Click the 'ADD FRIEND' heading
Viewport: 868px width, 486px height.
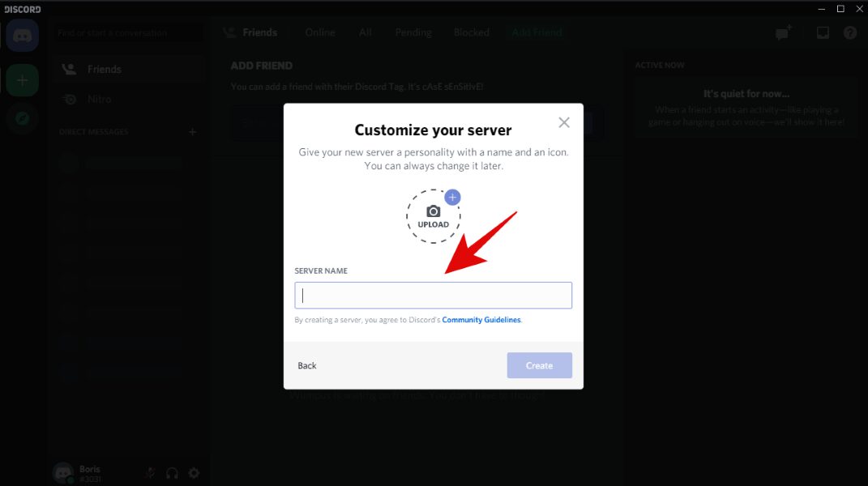tap(261, 66)
